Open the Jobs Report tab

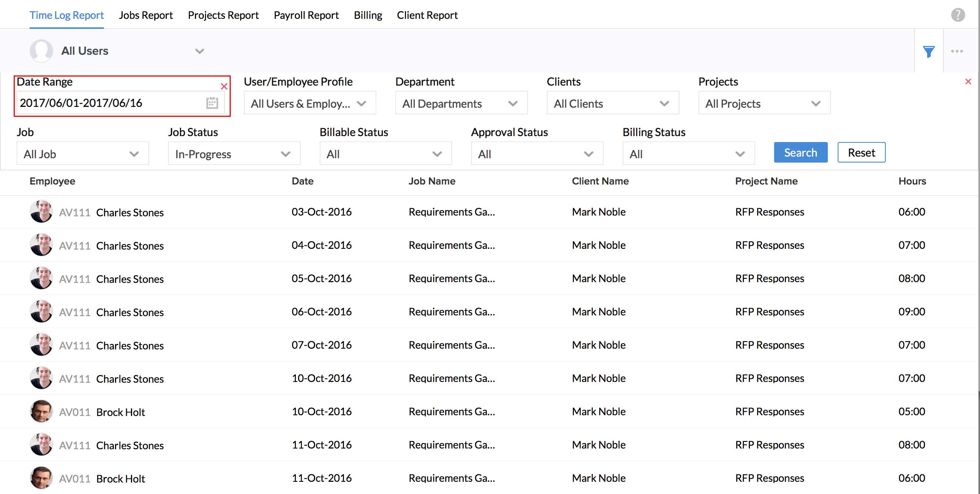(146, 15)
